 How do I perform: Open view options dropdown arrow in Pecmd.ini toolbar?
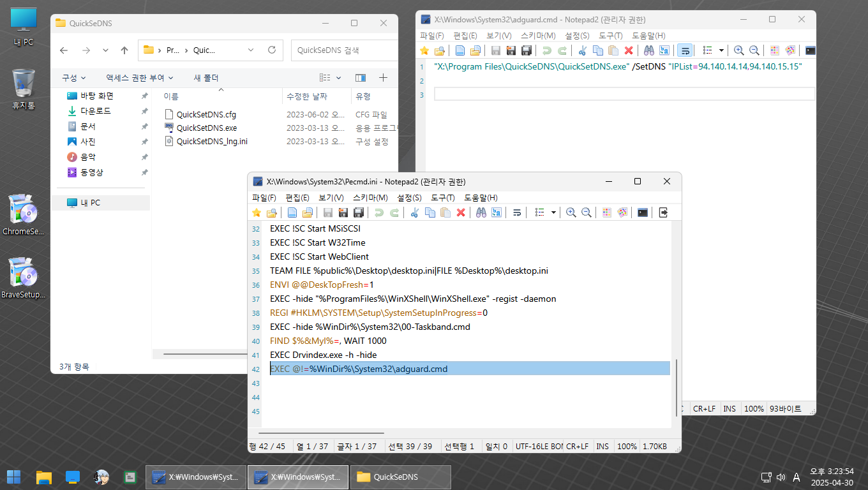point(553,212)
